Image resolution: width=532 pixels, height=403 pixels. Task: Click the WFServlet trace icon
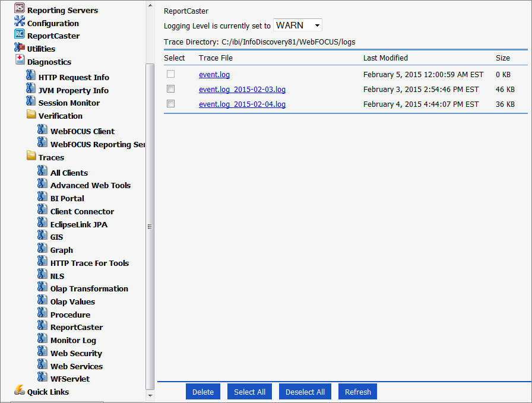(42, 377)
